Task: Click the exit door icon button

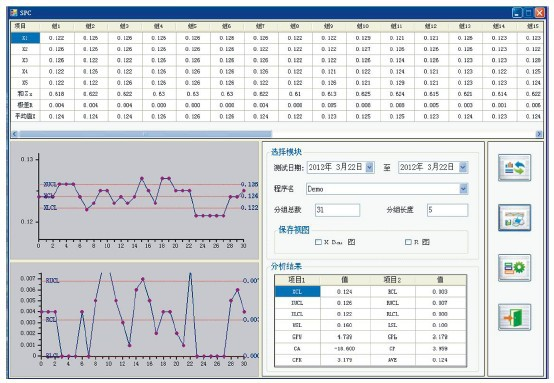Action: click(x=514, y=317)
